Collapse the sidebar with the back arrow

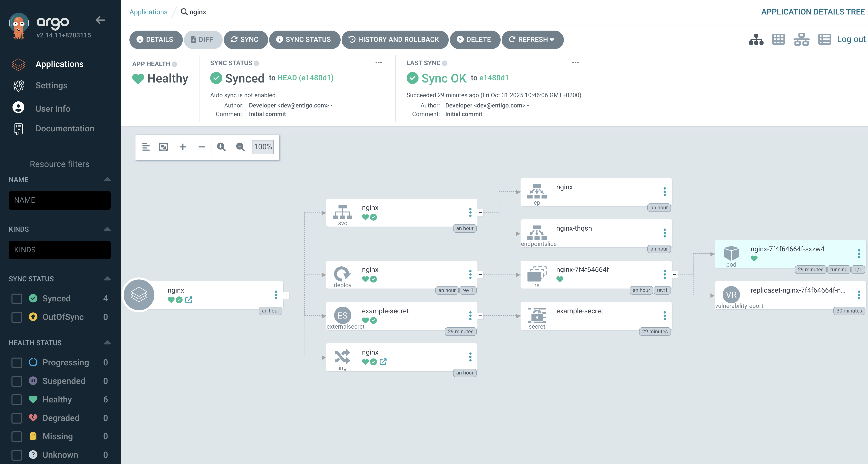point(100,20)
